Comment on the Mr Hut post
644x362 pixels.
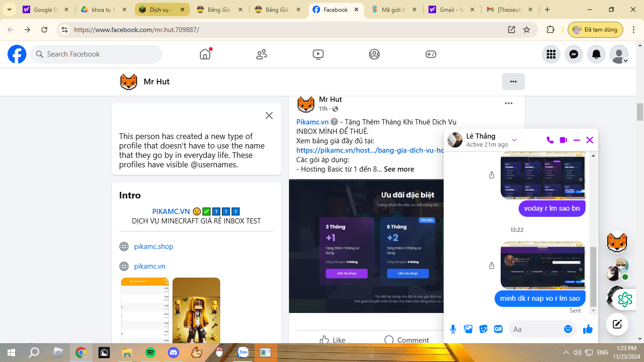click(406, 340)
